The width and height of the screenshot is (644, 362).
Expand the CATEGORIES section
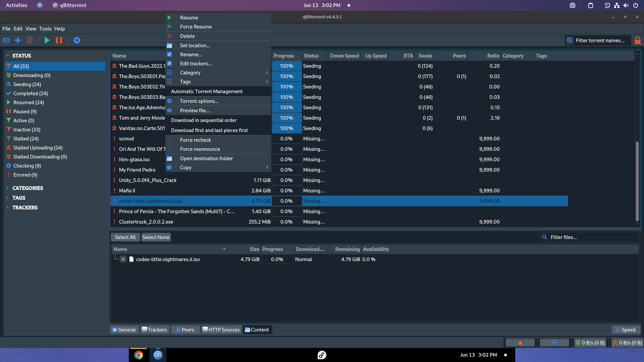(x=7, y=188)
